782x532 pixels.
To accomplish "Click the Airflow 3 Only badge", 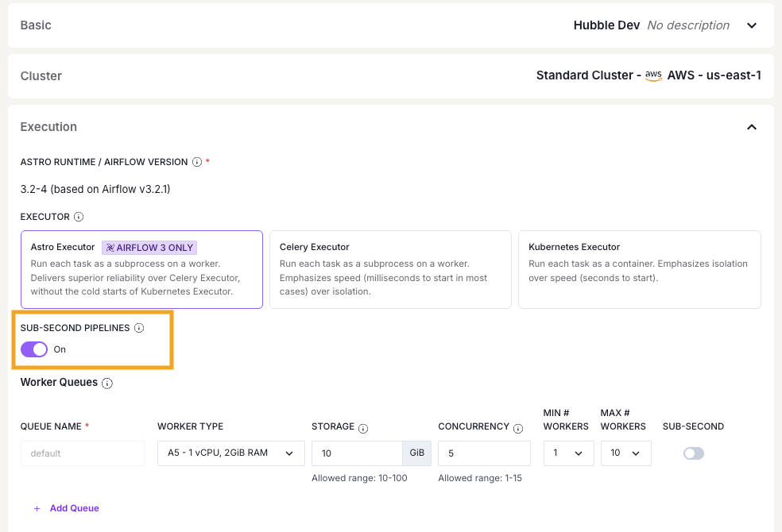I will (x=149, y=248).
